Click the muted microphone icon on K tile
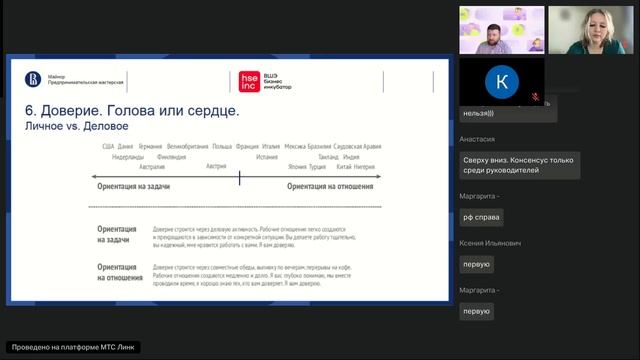 point(535,97)
